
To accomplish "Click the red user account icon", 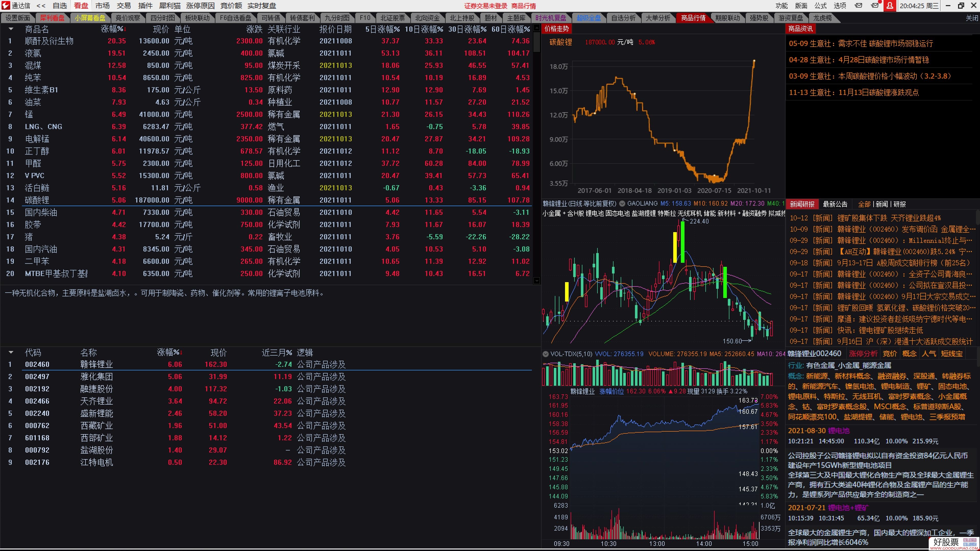I will pos(890,6).
